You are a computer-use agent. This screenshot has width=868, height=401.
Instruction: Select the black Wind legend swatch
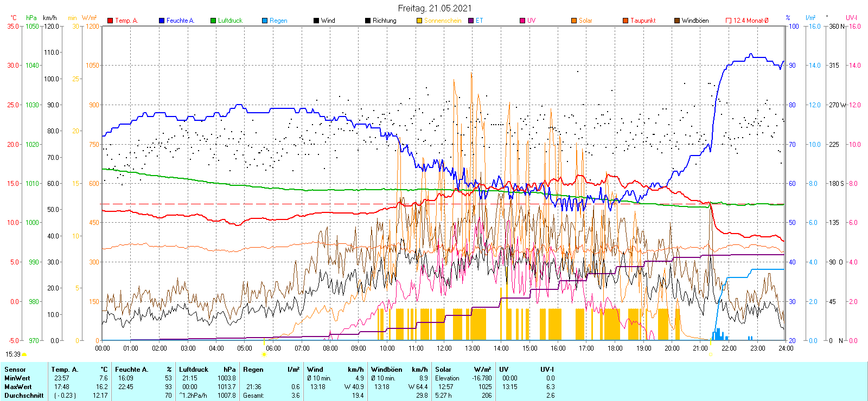tap(316, 21)
